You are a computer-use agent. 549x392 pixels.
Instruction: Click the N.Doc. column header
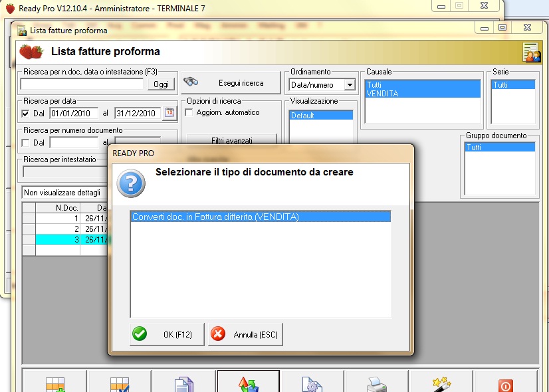58,207
